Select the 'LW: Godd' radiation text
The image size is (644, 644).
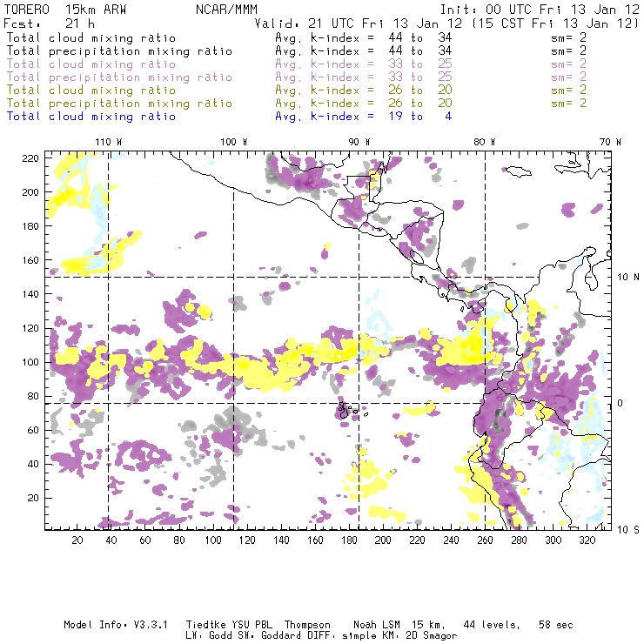(x=209, y=636)
